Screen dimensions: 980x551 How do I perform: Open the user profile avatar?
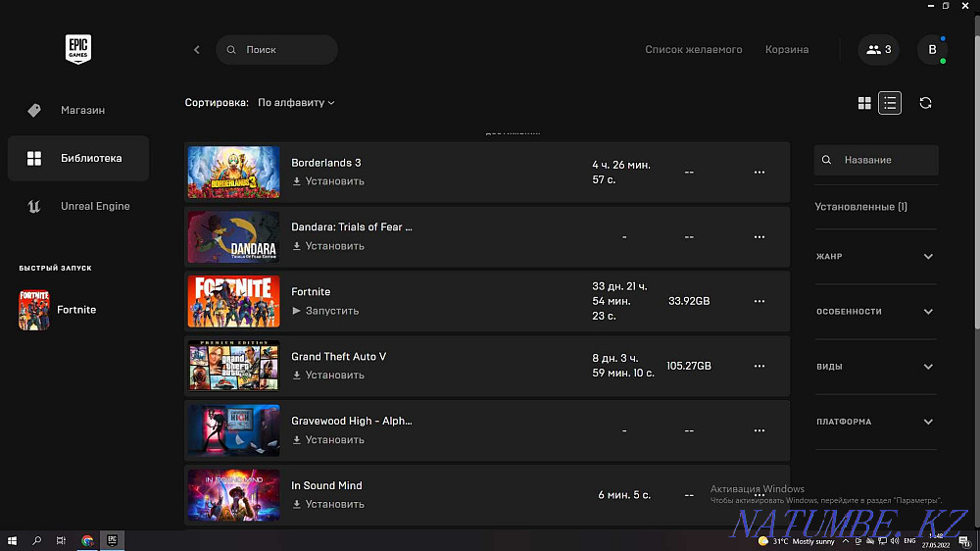coord(932,50)
